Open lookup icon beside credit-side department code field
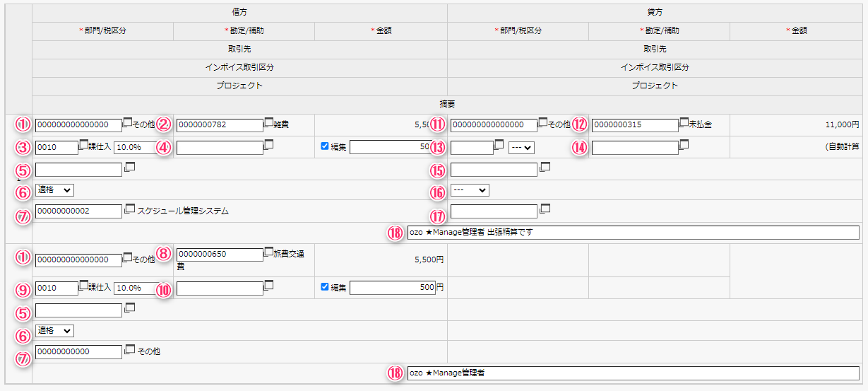Screen dimensions: 868x391 pos(542,122)
